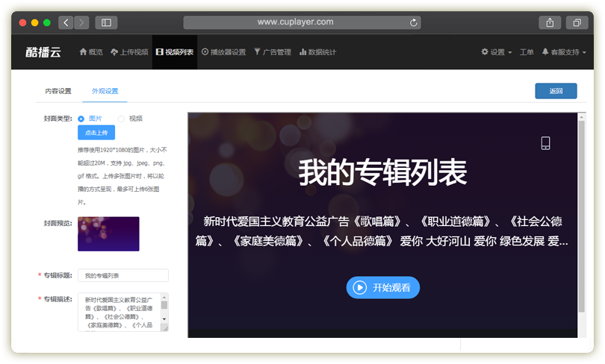This screenshot has height=364, width=605.
Task: Open 概览 home icon in navbar
Action: [x=83, y=52]
